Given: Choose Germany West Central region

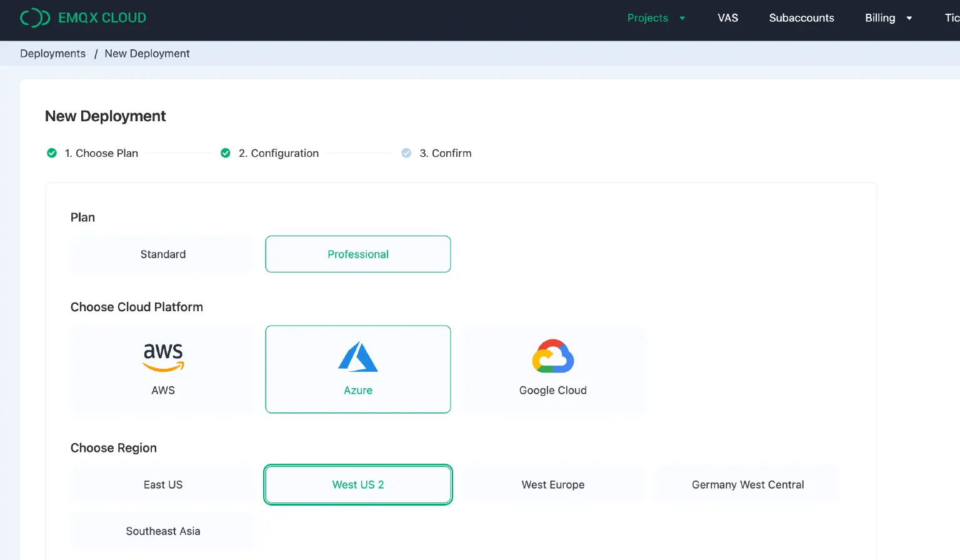Looking at the screenshot, I should point(747,485).
